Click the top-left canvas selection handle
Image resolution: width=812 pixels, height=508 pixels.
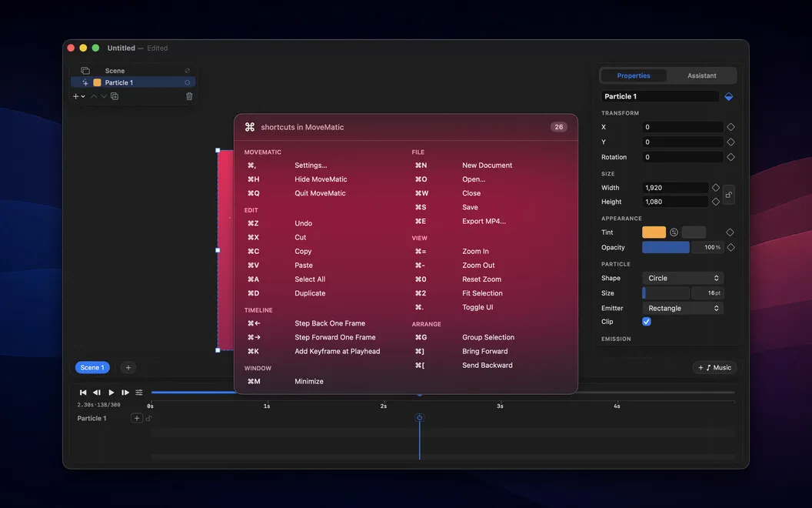(218, 150)
